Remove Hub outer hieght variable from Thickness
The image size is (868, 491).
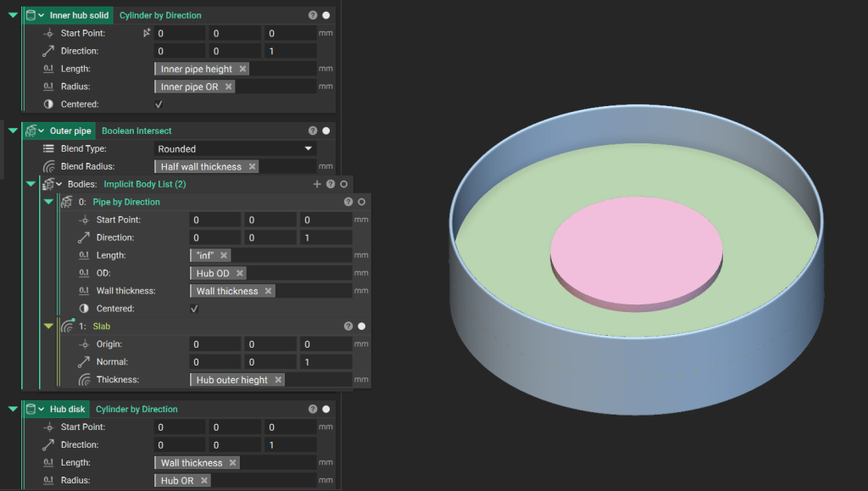(x=278, y=380)
